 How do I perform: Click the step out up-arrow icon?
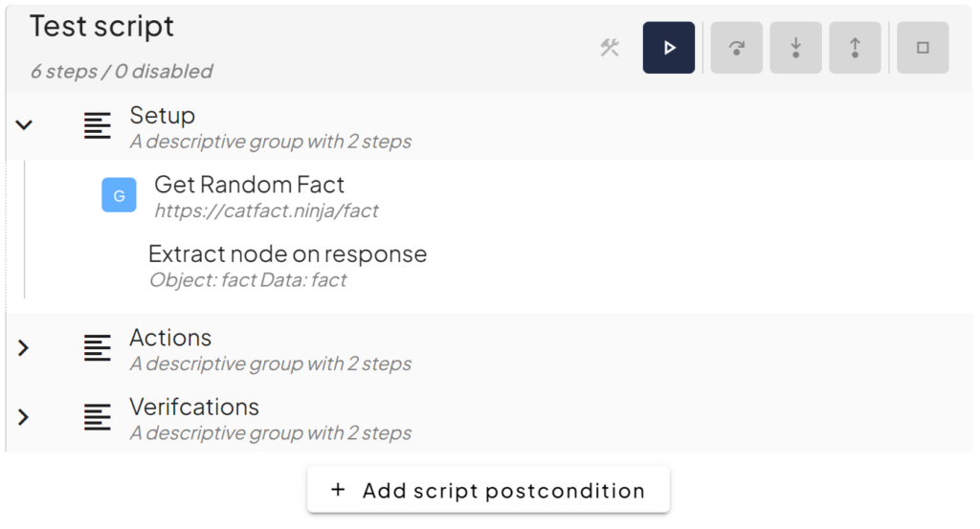tap(855, 48)
